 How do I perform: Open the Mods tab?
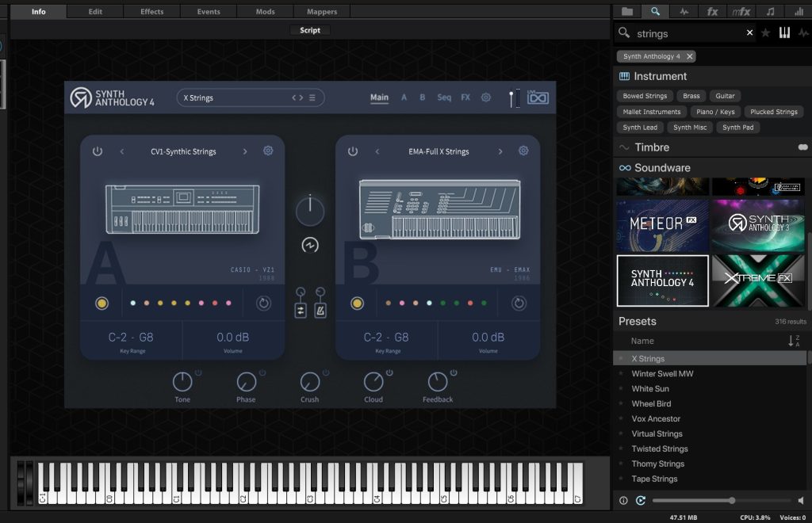tap(265, 12)
